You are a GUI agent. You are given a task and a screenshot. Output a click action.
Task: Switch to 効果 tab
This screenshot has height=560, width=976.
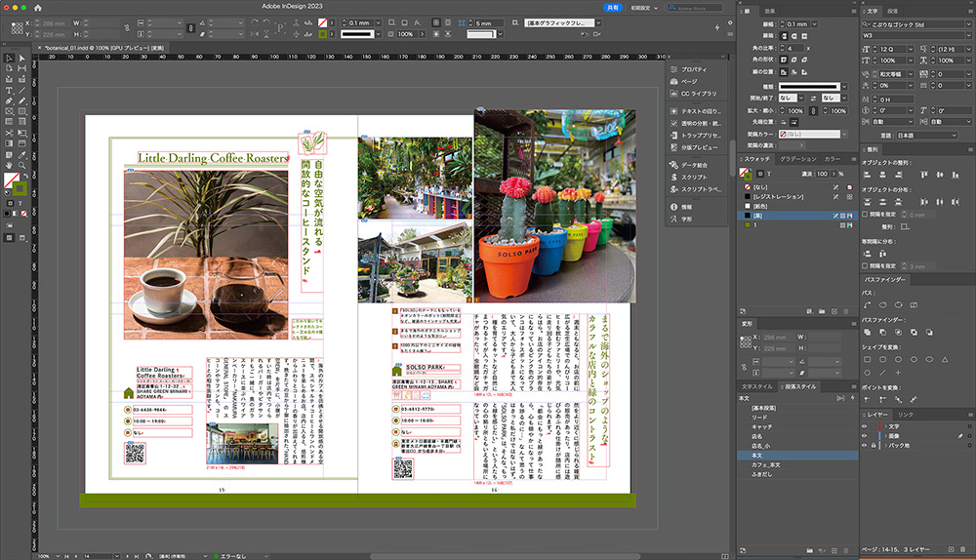tap(770, 11)
